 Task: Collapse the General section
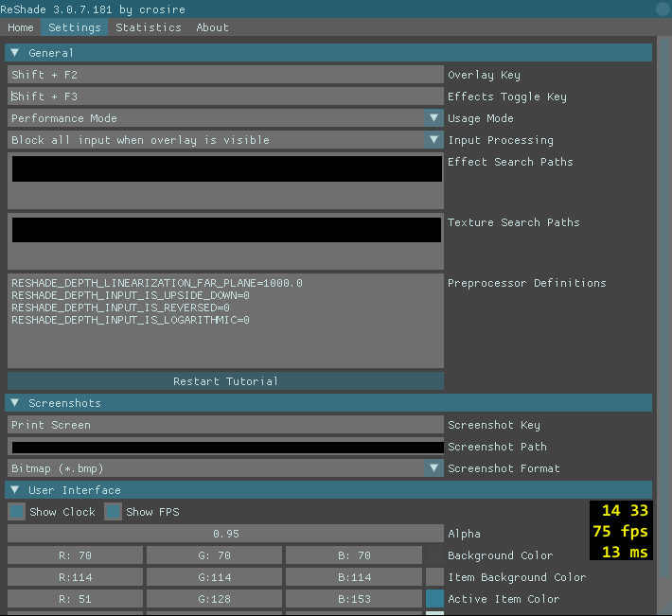328,53
